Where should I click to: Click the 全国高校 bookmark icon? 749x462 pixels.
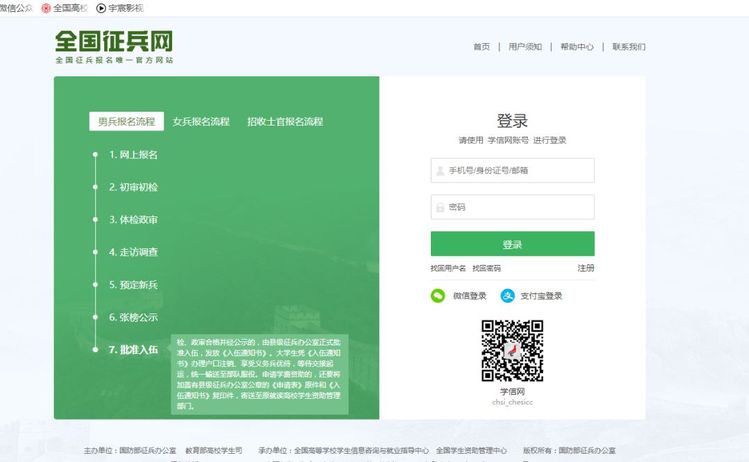46,7
